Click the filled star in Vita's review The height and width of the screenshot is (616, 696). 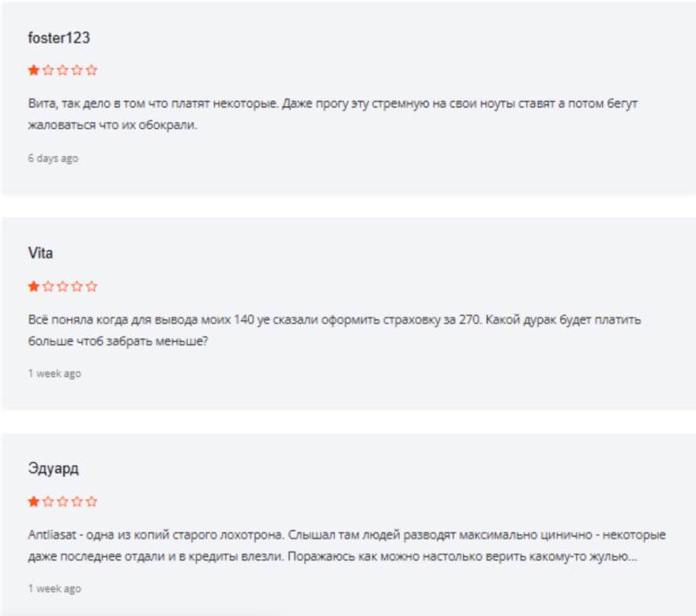(34, 286)
